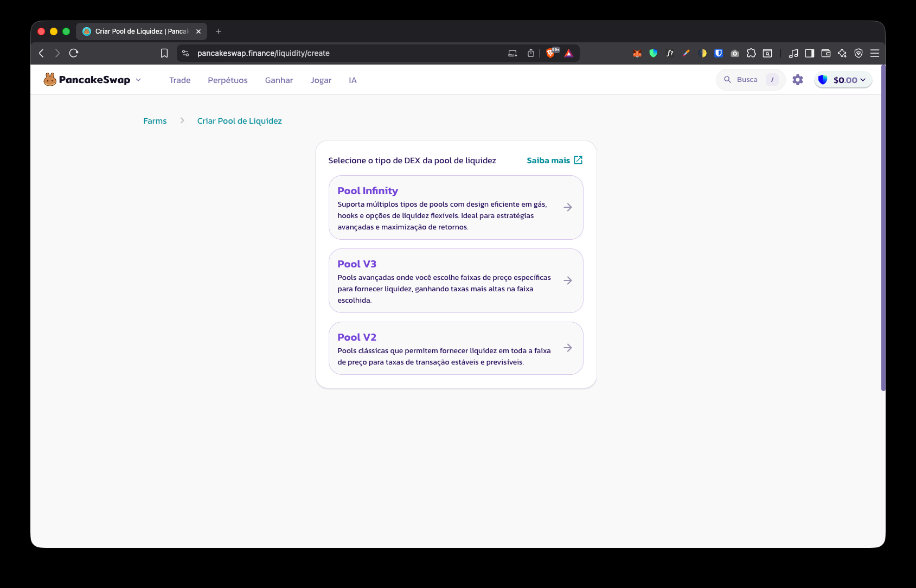Open the half-moon dark mode extension
The width and height of the screenshot is (916, 588).
click(x=703, y=53)
